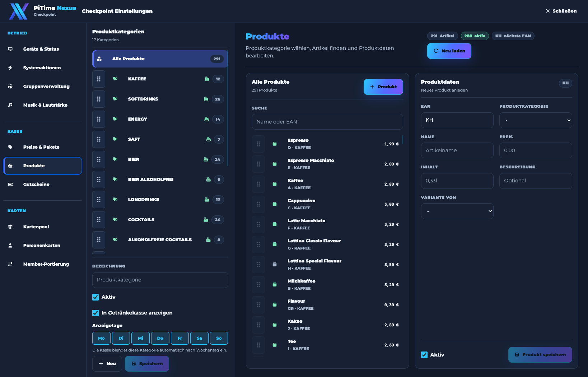
Task: Click the drag handle of Latte Macchiato product
Action: (x=258, y=224)
